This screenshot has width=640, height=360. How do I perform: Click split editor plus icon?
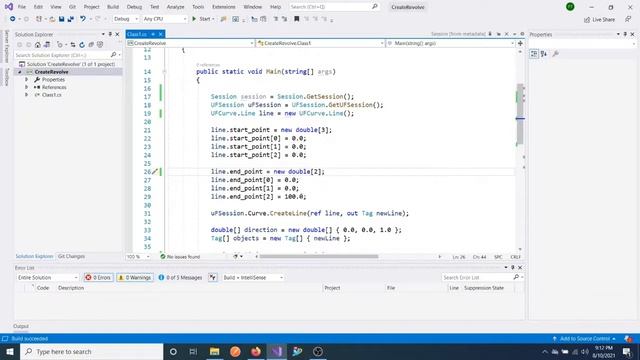[x=520, y=43]
